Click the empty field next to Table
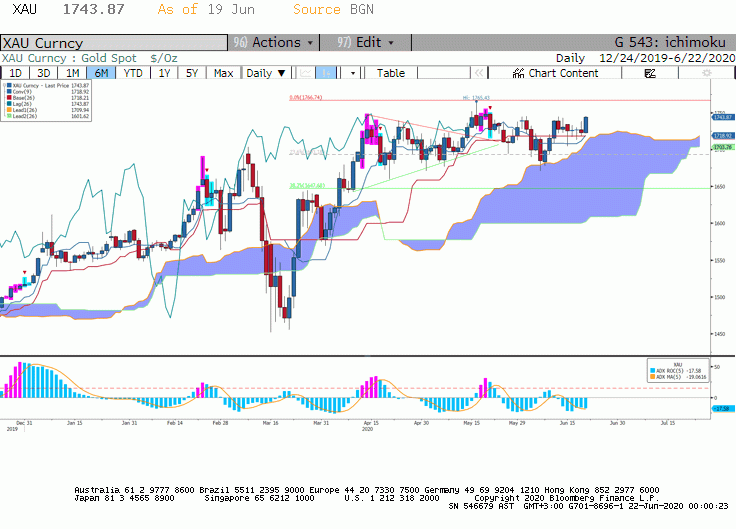The width and height of the screenshot is (736, 529). tap(444, 73)
